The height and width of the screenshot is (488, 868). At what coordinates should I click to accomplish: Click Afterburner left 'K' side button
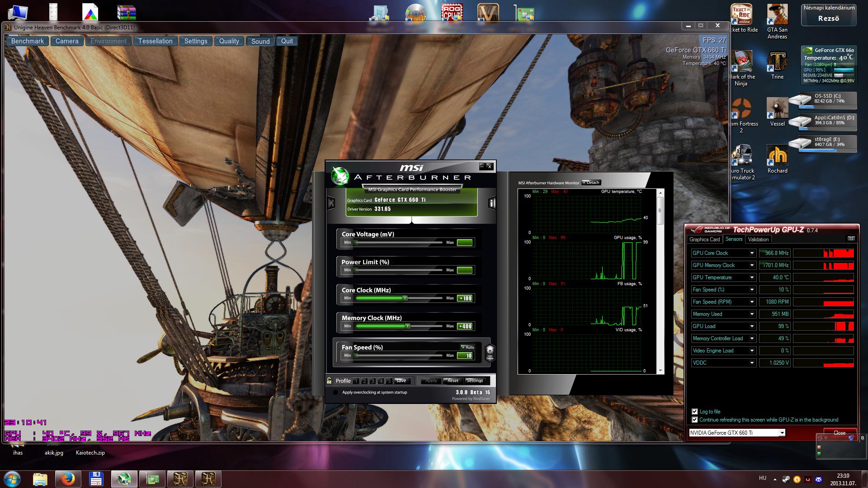coord(331,203)
